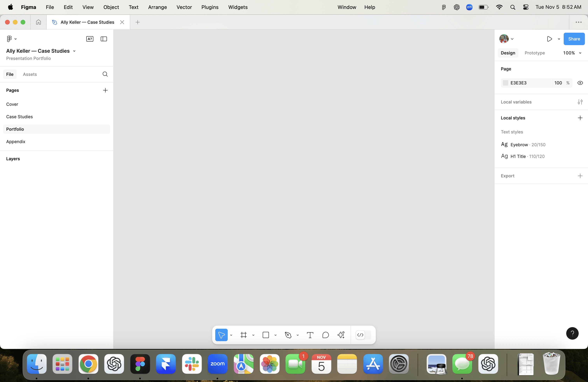Click the E3E3E3 page color swatch

click(x=505, y=83)
